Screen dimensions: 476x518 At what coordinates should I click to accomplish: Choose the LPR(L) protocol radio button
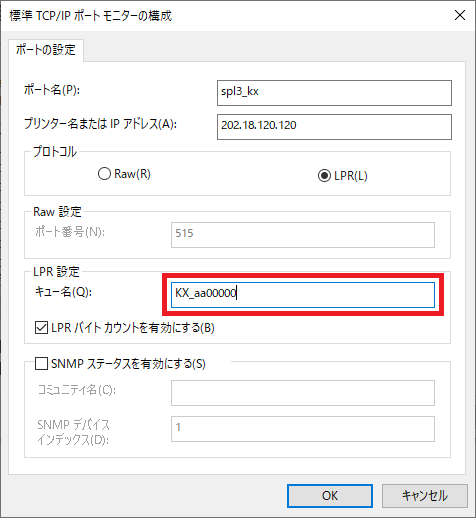click(x=324, y=176)
